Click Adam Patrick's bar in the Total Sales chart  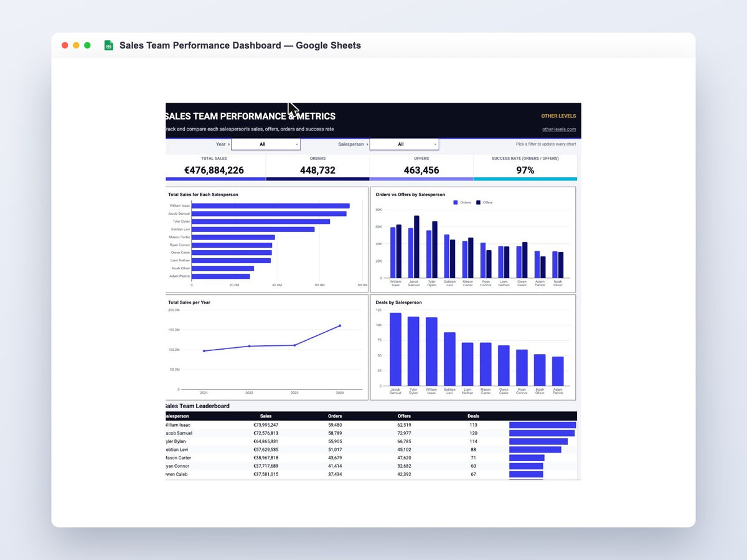221,276
